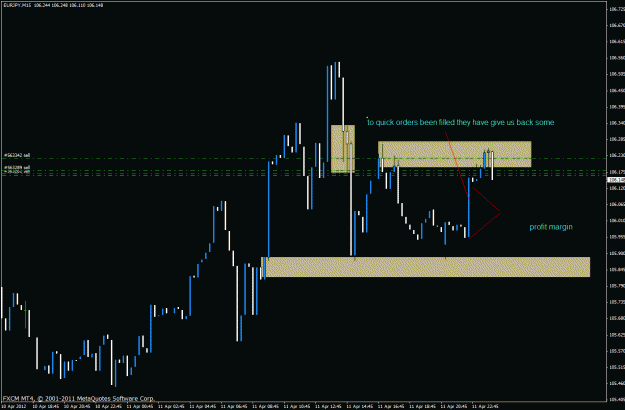Click the 10 Apr 18:45 time label

coord(46,407)
